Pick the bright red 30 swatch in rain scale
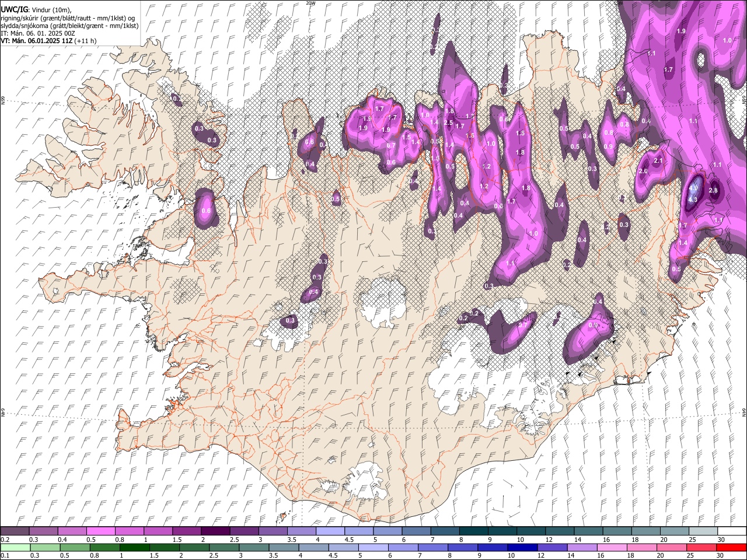 coord(731,547)
